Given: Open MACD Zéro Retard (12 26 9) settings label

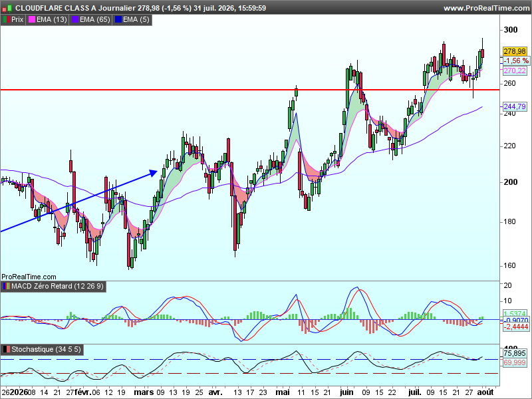Looking at the screenshot, I should point(57,287).
